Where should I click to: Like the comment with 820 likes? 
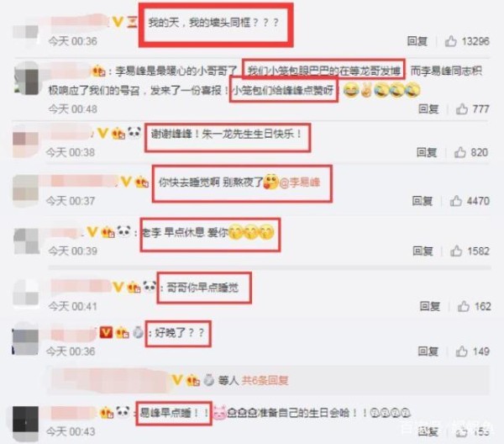click(x=460, y=152)
